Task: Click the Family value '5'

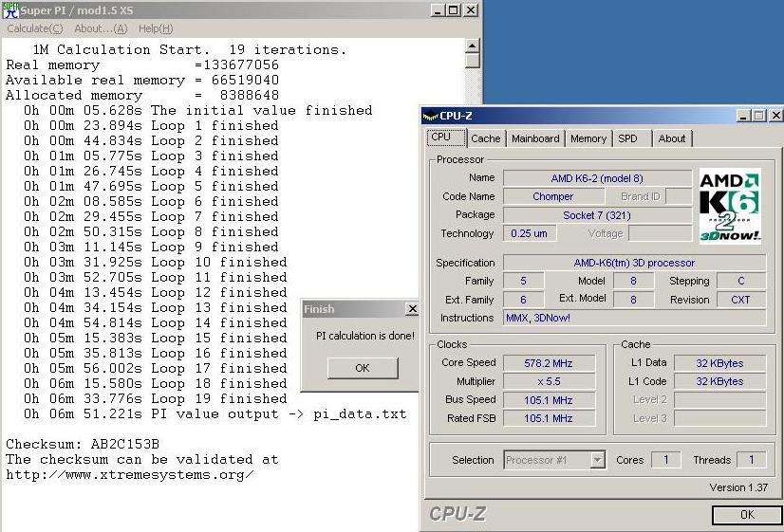Action: [x=523, y=282]
